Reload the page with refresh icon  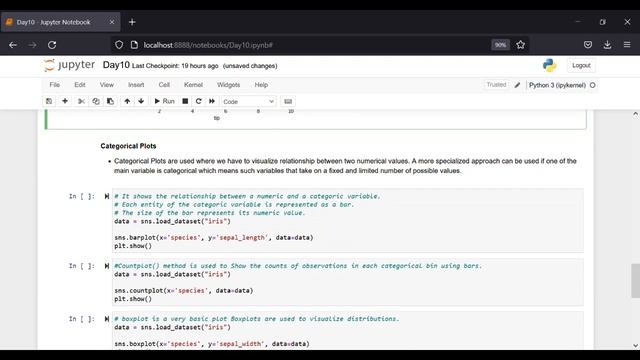click(52, 45)
